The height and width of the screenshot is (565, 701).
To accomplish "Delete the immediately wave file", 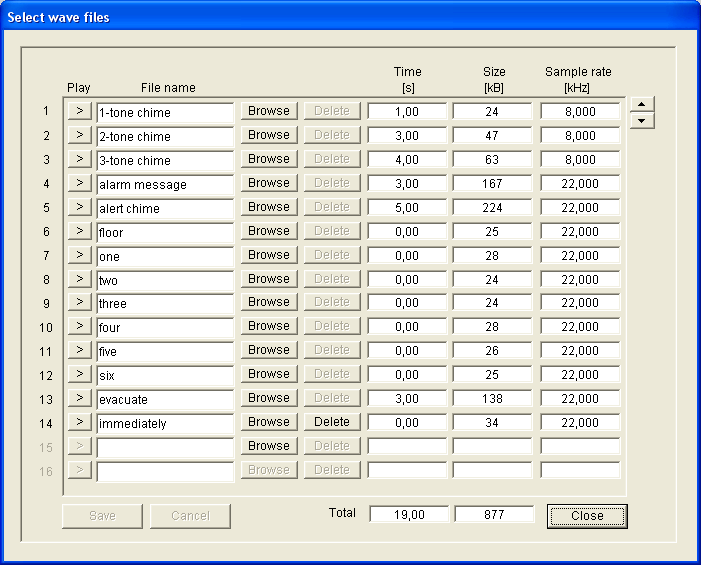I will [332, 422].
